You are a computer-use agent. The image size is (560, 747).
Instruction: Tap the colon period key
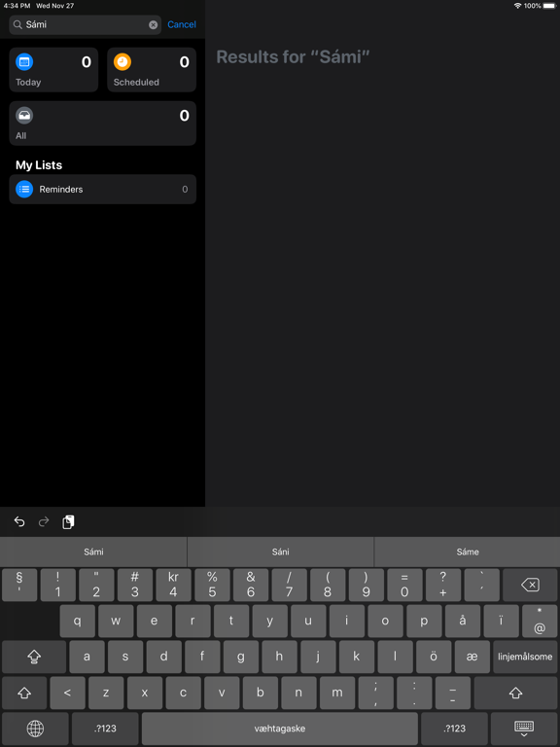point(414,694)
